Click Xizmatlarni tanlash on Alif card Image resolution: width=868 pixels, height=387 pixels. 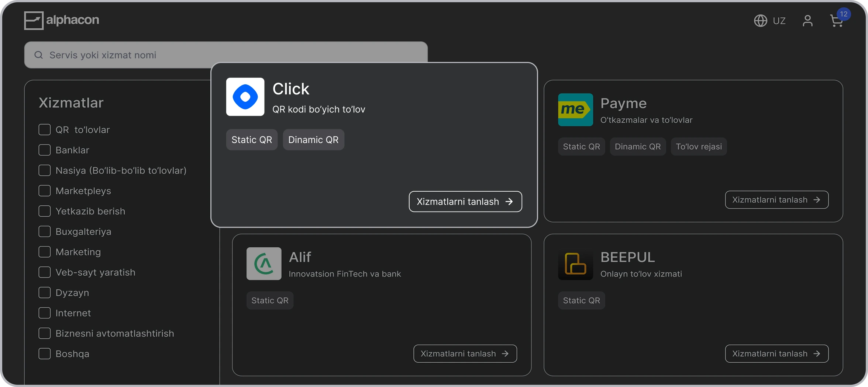click(x=465, y=354)
